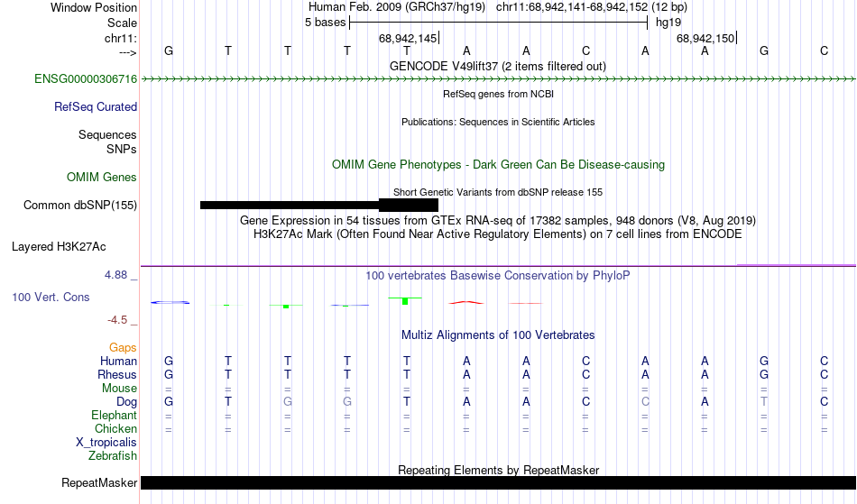Click the 100 Vert. Cons track label
This screenshot has width=857, height=504.
(x=51, y=298)
